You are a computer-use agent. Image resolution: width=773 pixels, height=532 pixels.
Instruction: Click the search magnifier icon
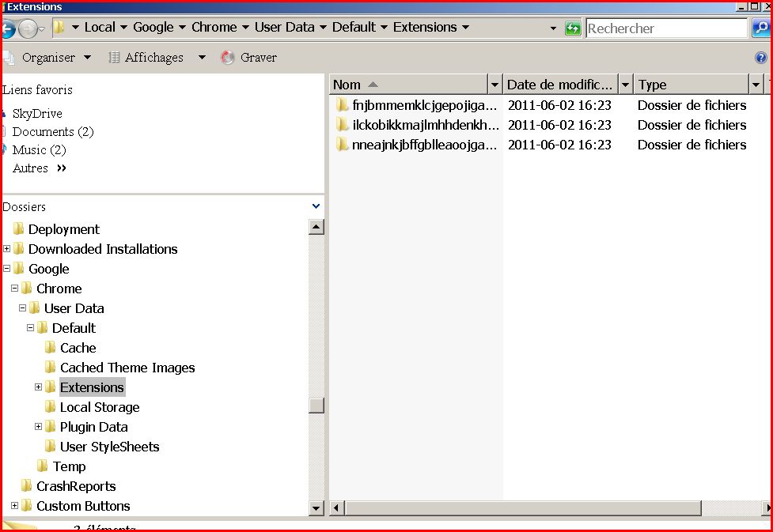coord(760,28)
